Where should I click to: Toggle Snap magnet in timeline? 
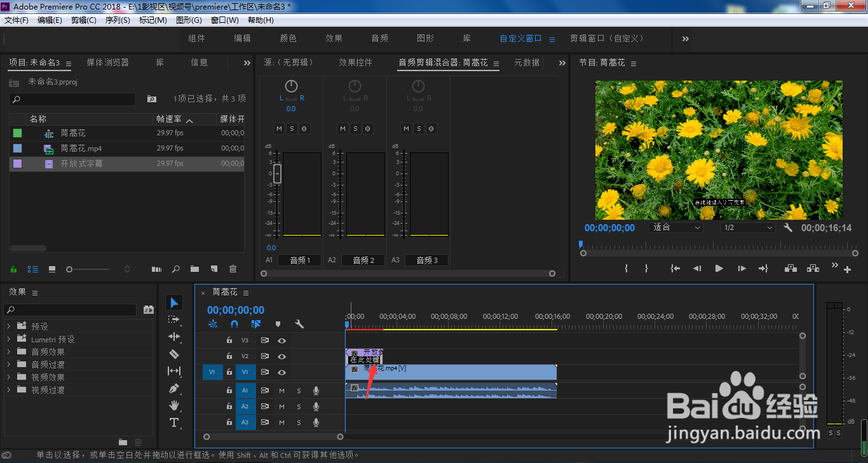(x=234, y=324)
